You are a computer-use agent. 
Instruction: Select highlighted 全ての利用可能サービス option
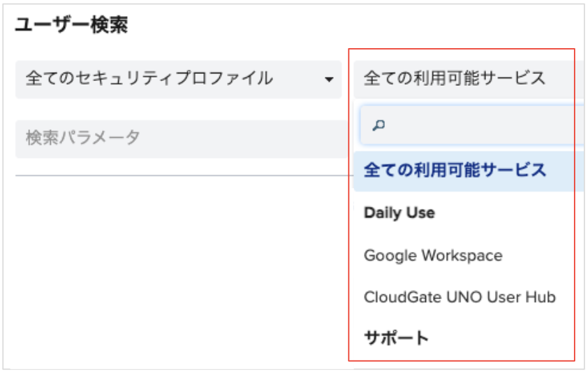point(470,171)
